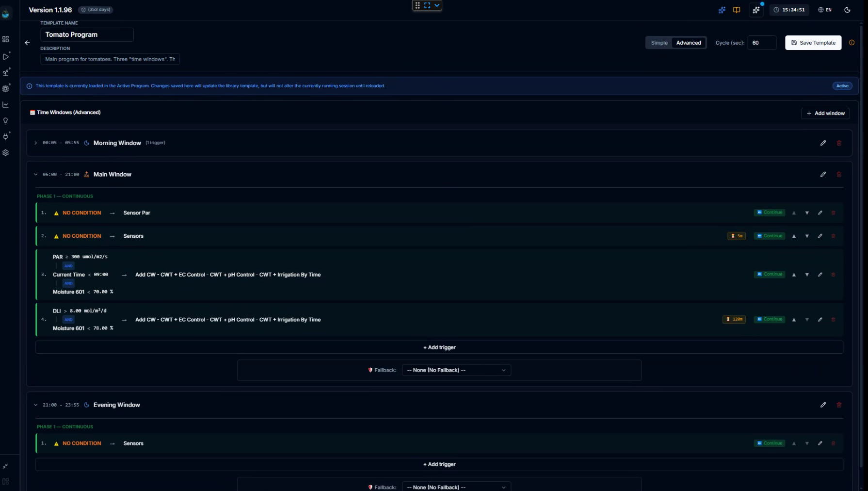
Task: Edit the Evening Window with pencil icon
Action: [x=823, y=405]
